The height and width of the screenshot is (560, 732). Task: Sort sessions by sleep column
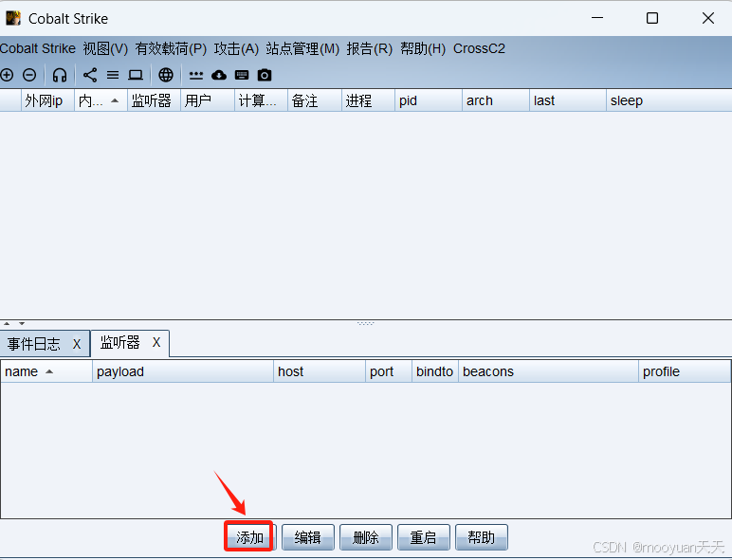[669, 100]
